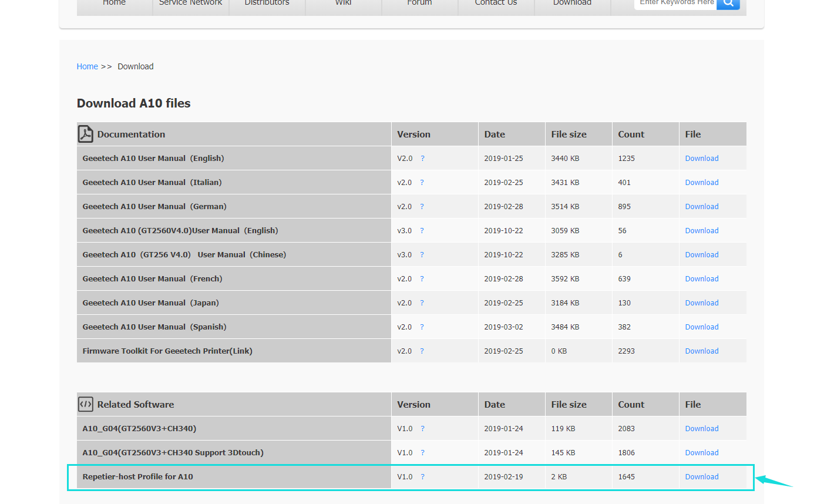This screenshot has height=504, width=824.
Task: Click the question mark in GT2560V4.0 User Manual (English) row
Action: 422,231
